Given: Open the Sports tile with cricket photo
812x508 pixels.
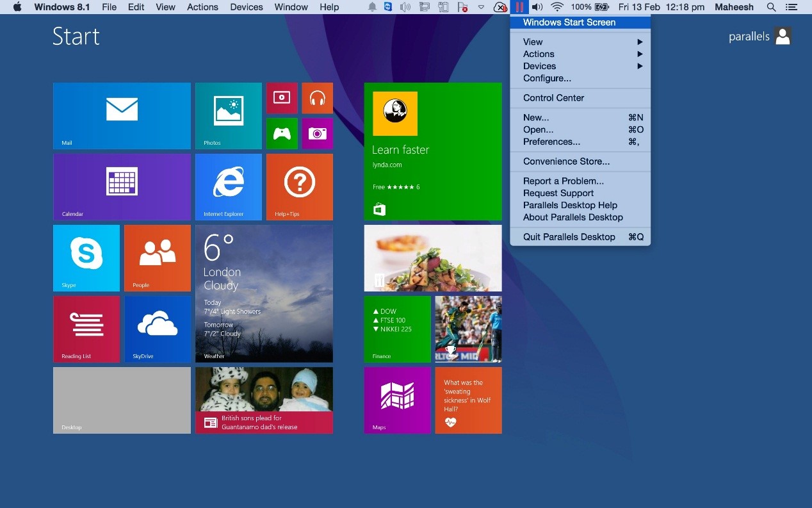Looking at the screenshot, I should [x=469, y=329].
